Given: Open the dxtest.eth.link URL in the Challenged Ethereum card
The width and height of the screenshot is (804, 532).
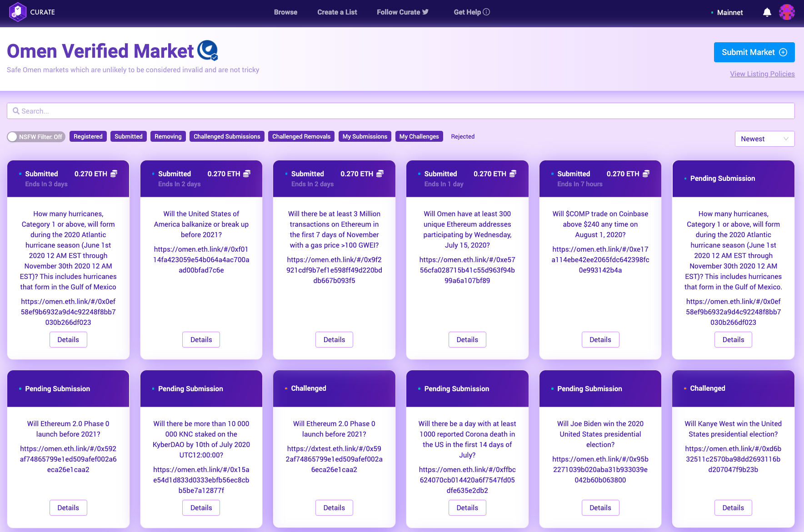Looking at the screenshot, I should click(x=335, y=459).
